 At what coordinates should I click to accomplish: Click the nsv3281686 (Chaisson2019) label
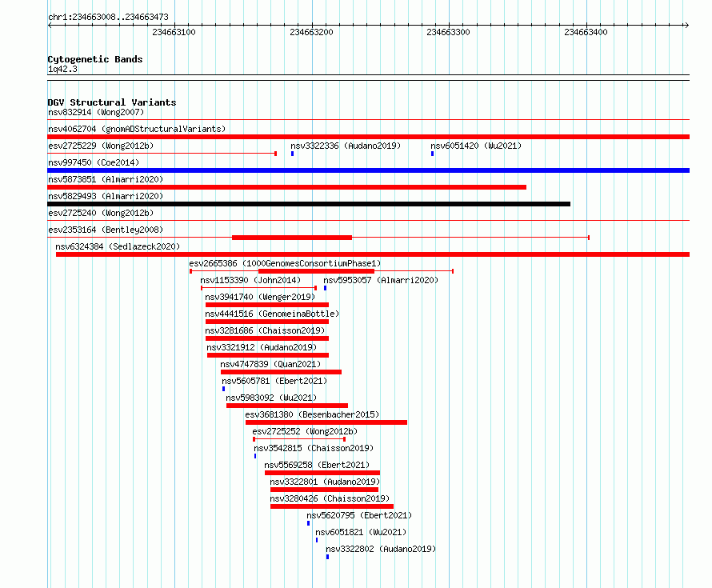click(x=265, y=330)
